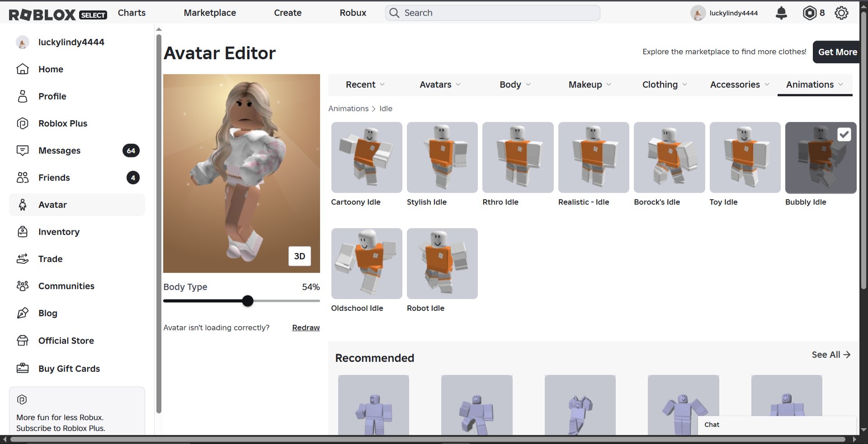
Task: Click the Buy Gift Cards icon
Action: tap(23, 369)
